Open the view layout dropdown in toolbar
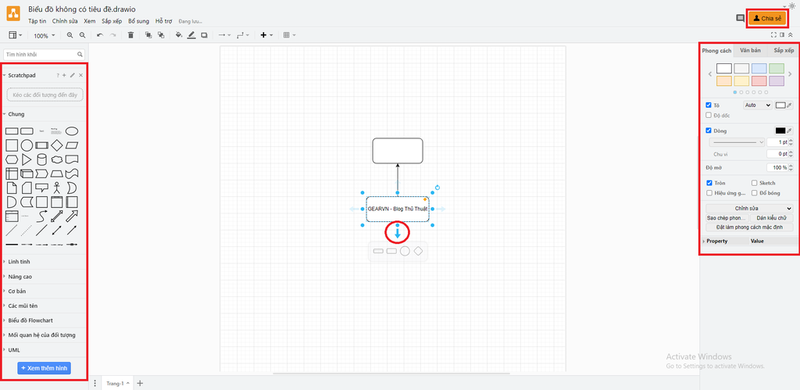 tap(16, 35)
